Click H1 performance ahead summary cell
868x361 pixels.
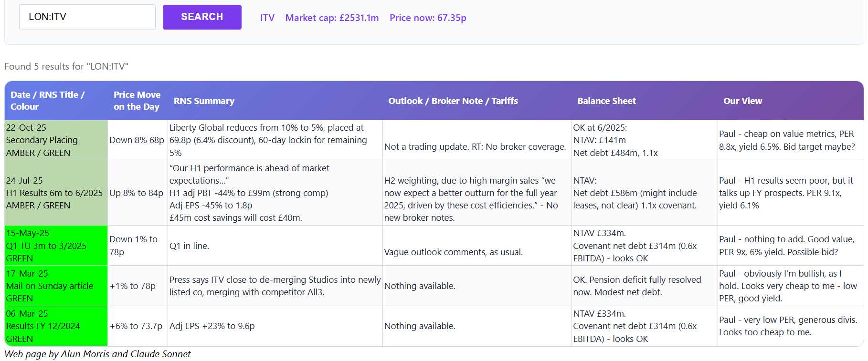[x=275, y=193]
